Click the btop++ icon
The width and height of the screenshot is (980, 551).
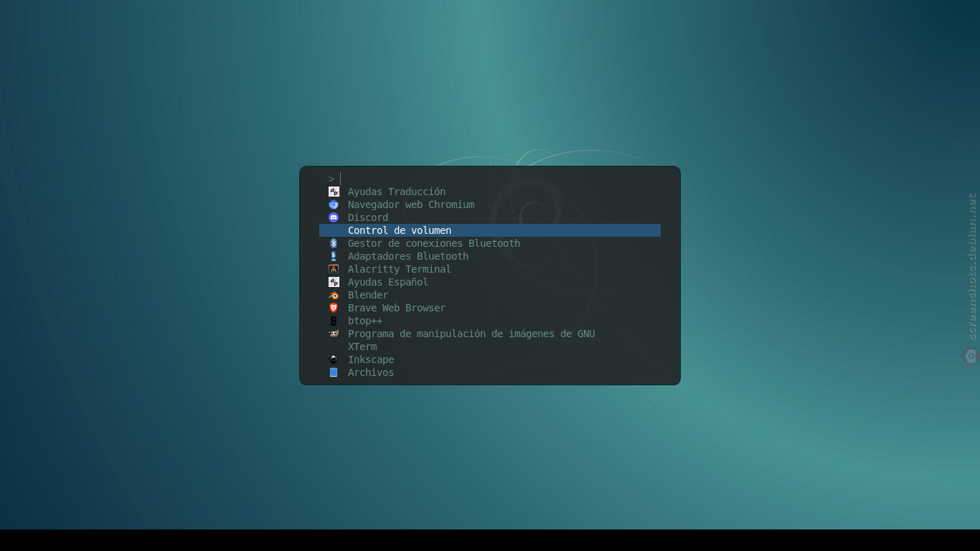point(334,321)
